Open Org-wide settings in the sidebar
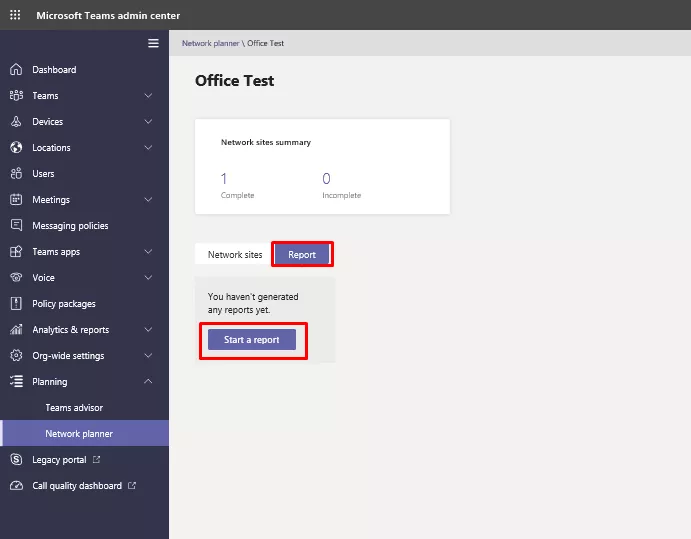The width and height of the screenshot is (691, 539). (x=68, y=356)
